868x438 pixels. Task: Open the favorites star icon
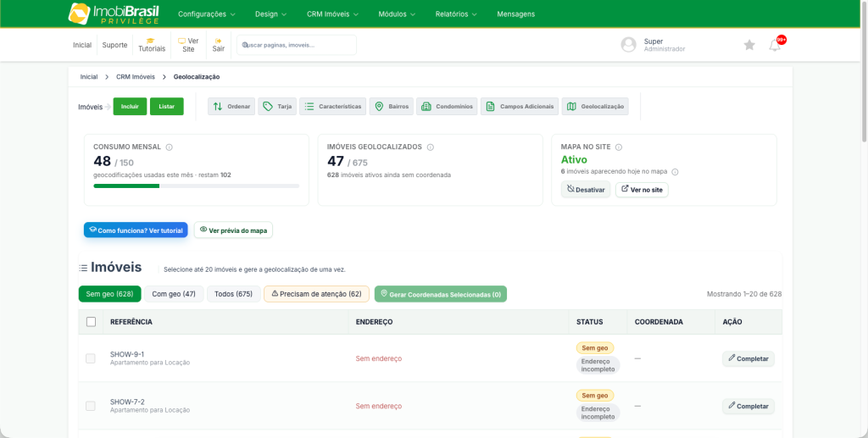click(749, 45)
